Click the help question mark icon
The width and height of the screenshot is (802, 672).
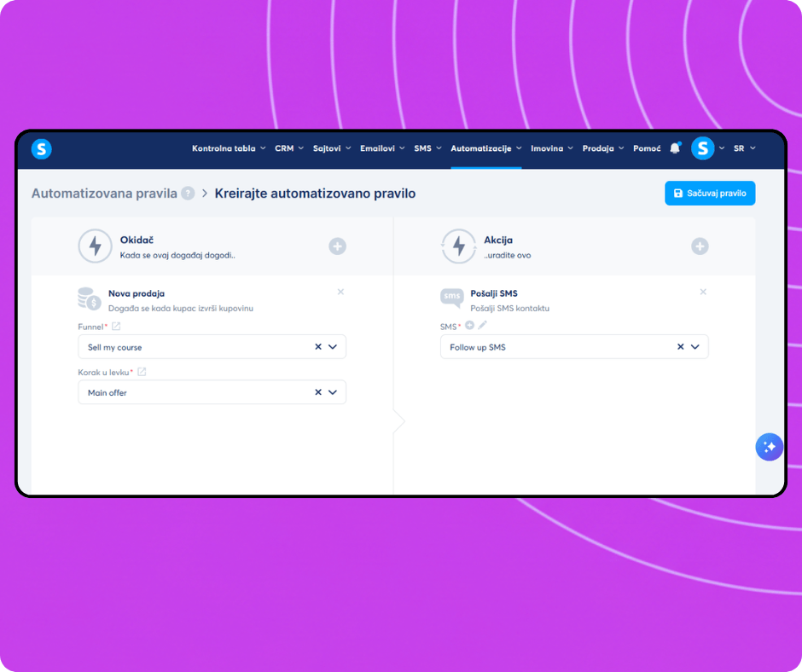188,194
